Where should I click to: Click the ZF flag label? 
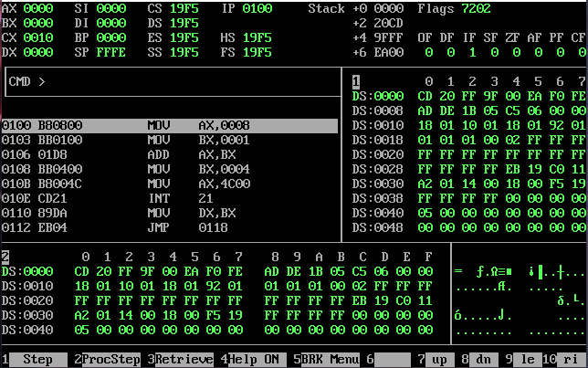coord(512,37)
